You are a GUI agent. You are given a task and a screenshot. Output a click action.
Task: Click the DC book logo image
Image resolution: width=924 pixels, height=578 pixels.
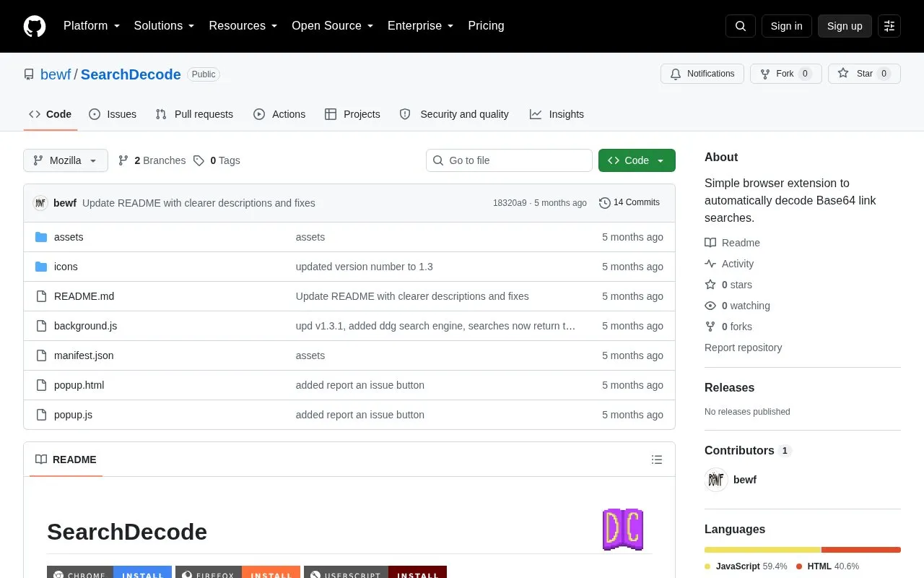pos(623,530)
